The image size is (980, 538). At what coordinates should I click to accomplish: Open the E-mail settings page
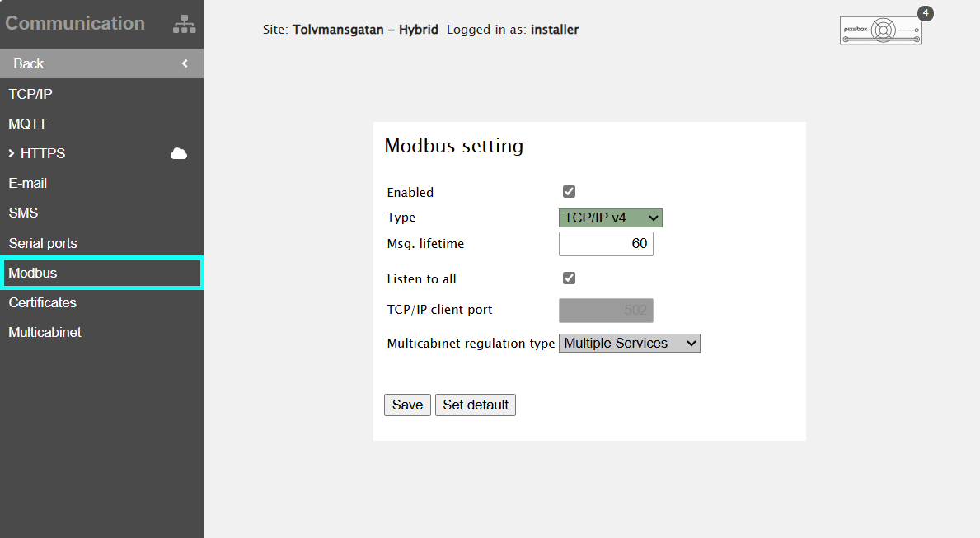pos(102,183)
